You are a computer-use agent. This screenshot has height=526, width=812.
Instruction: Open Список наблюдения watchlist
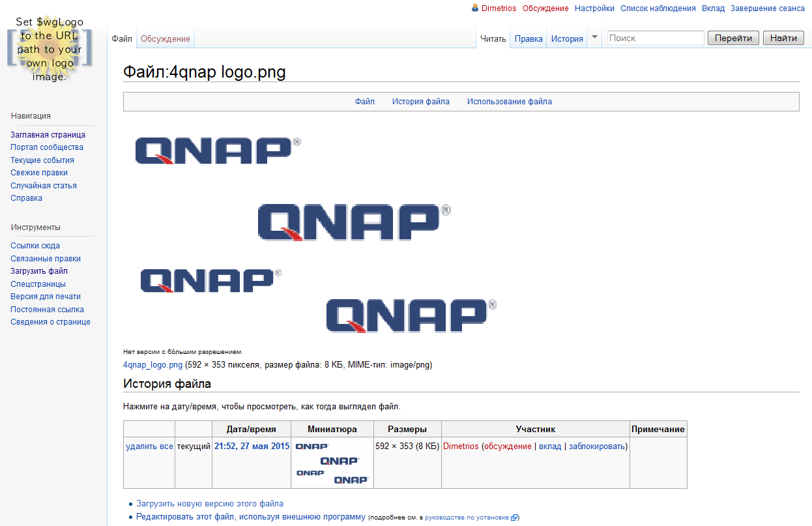[x=658, y=8]
